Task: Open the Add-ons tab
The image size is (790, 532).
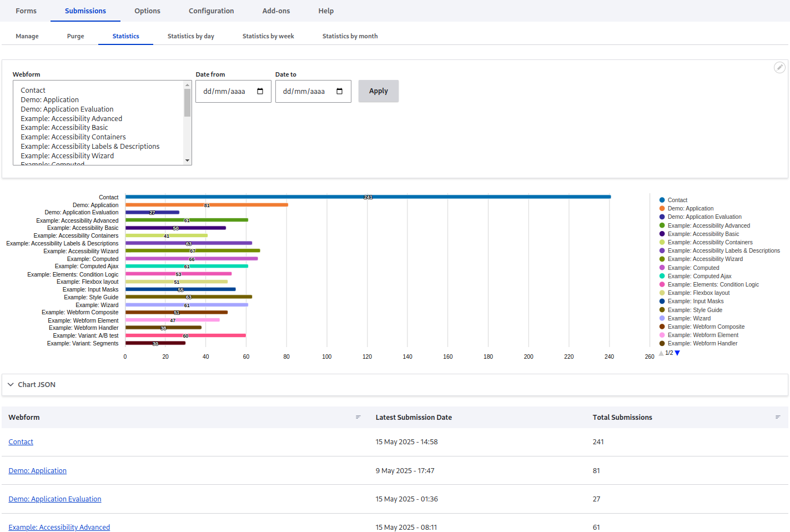Action: click(x=276, y=11)
